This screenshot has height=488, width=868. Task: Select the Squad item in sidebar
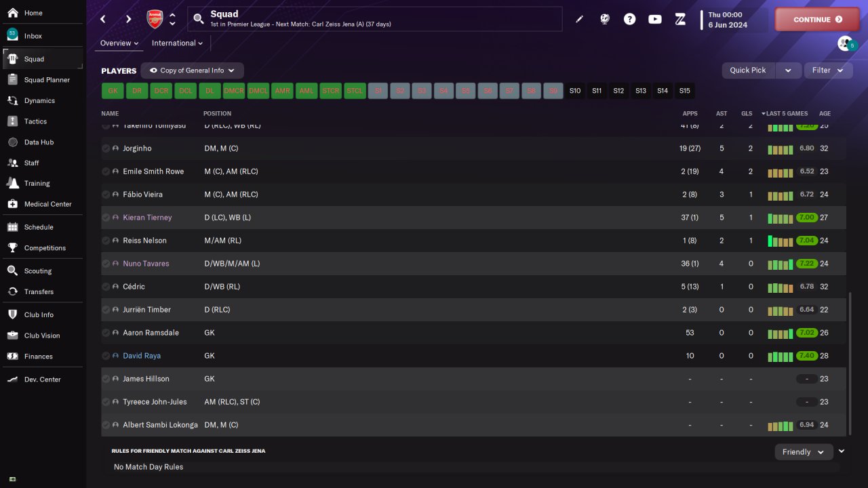point(43,59)
